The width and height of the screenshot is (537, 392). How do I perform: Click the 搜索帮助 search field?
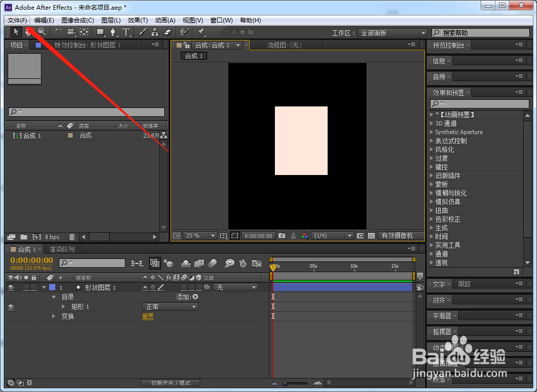(481, 33)
